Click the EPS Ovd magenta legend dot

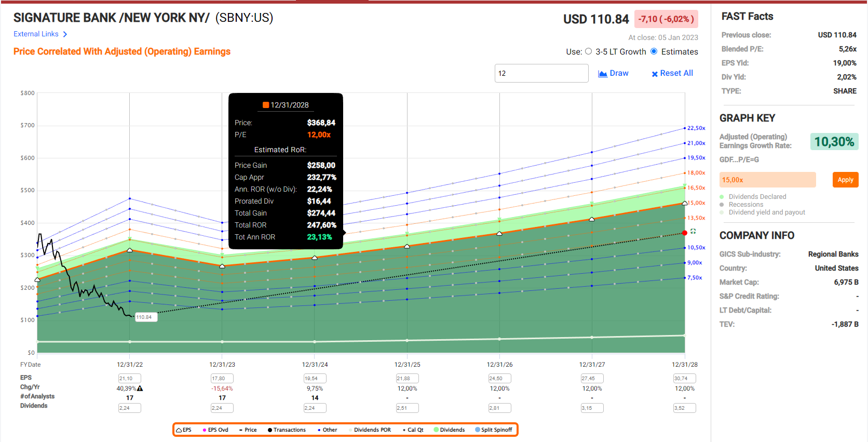point(205,430)
